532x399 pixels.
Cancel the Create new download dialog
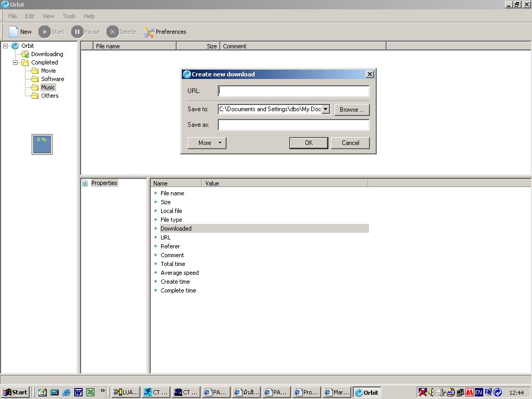point(350,143)
